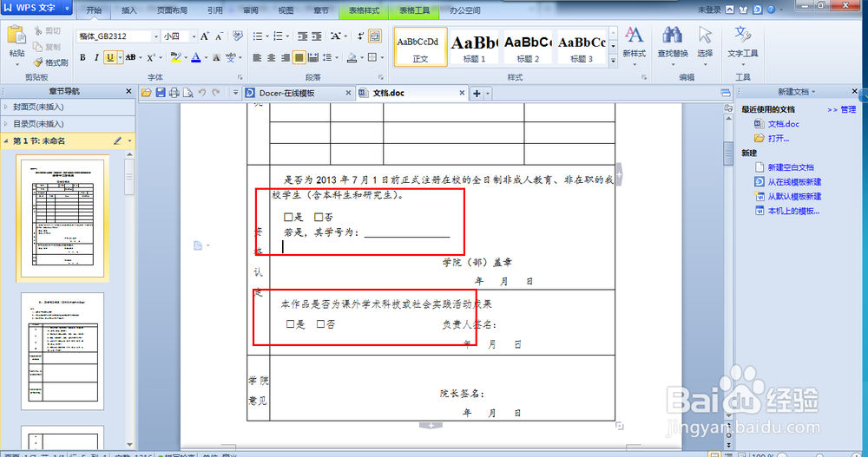Screen dimensions: 868x457
Task: Open the highlight color dropdown arrow
Action: (x=186, y=57)
